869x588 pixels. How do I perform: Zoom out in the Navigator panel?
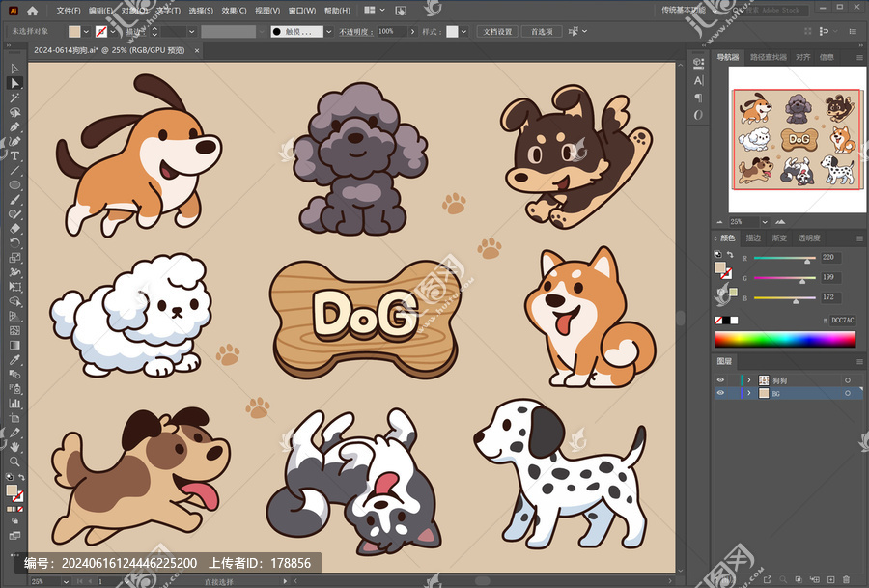tap(720, 222)
